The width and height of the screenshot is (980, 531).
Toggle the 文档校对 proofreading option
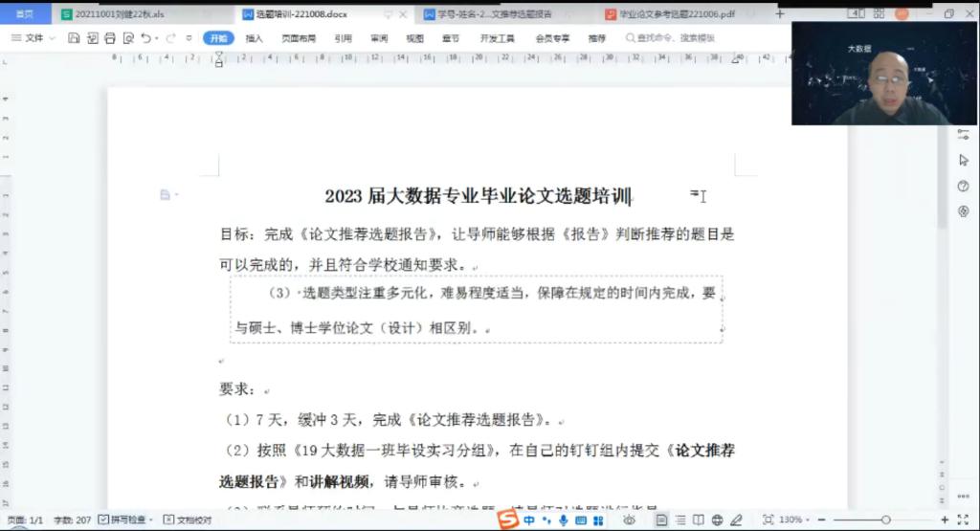click(x=188, y=520)
